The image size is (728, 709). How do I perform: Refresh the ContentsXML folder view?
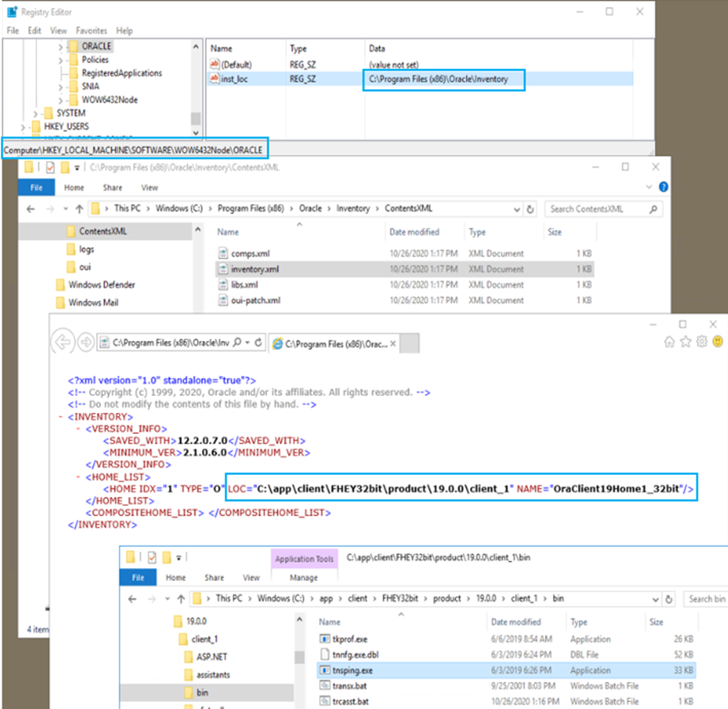[530, 209]
